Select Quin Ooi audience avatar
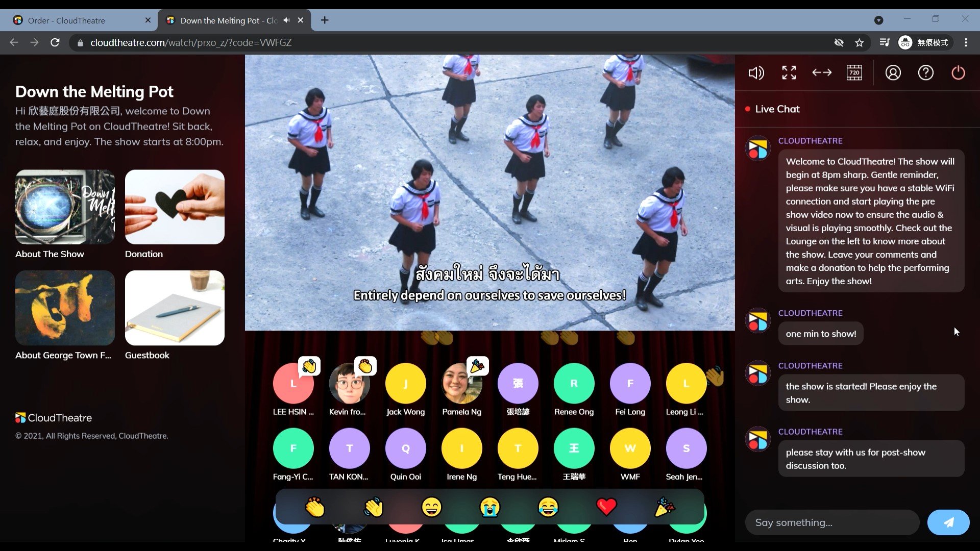The height and width of the screenshot is (551, 980). (406, 448)
